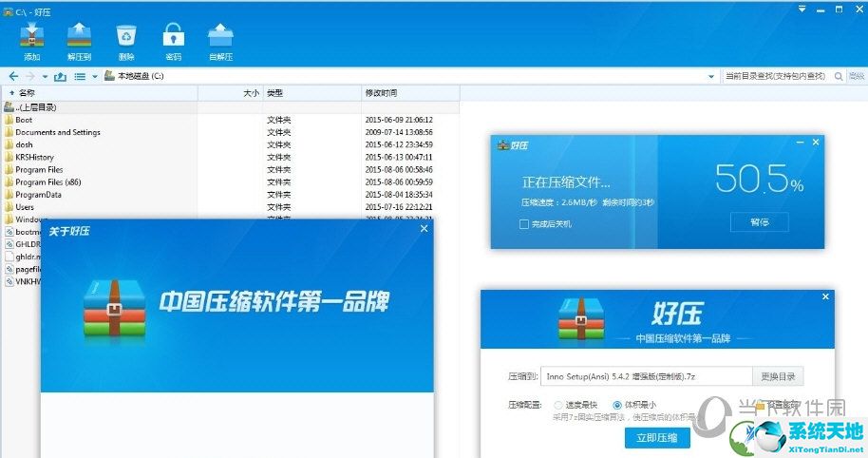Click the bootmgr file icon

click(9, 232)
